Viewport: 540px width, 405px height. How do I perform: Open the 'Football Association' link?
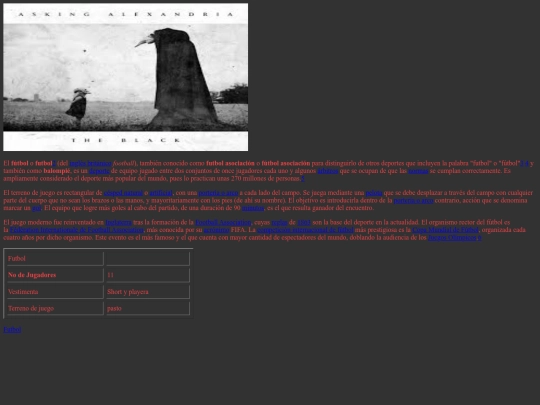(223, 222)
